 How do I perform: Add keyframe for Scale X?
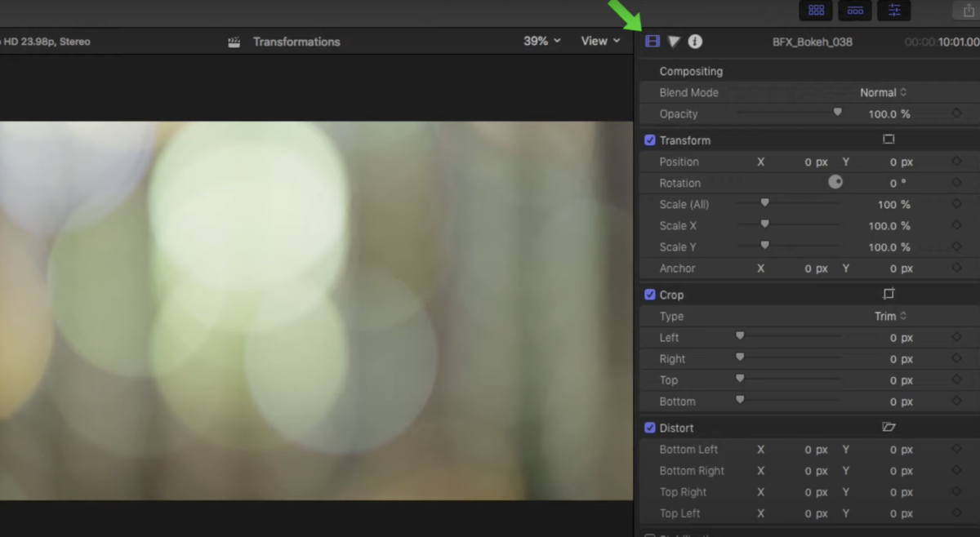point(956,225)
